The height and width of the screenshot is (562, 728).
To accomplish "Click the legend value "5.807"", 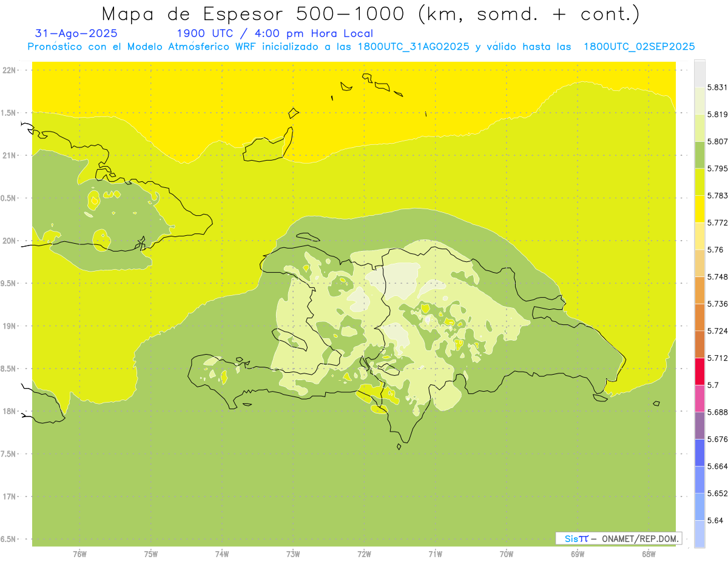I will [x=717, y=141].
